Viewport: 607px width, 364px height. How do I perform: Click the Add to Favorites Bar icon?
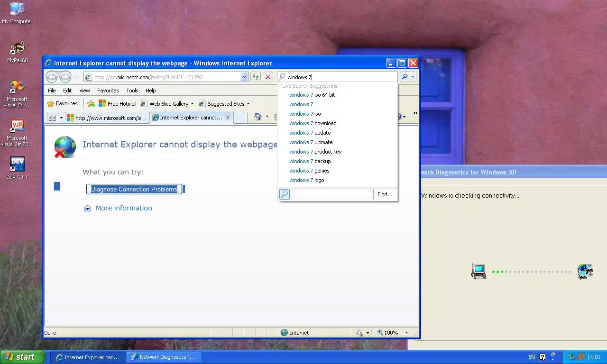[91, 103]
